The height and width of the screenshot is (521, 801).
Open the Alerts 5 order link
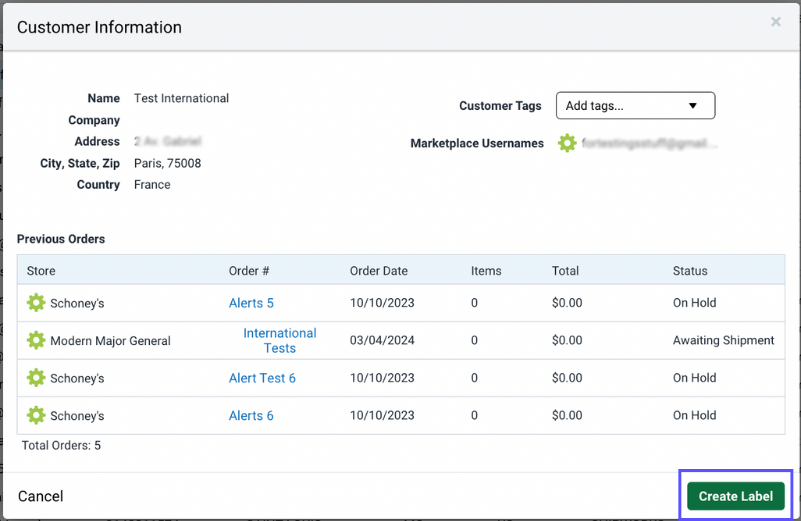251,303
